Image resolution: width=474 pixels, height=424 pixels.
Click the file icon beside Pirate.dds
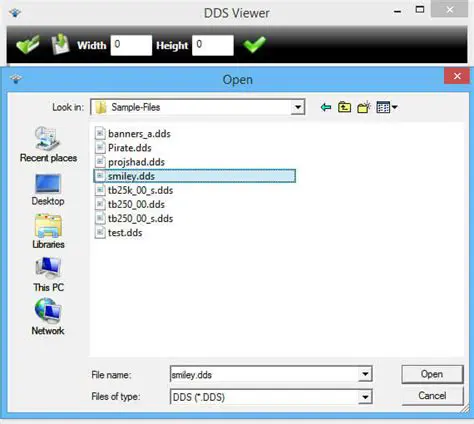click(100, 148)
